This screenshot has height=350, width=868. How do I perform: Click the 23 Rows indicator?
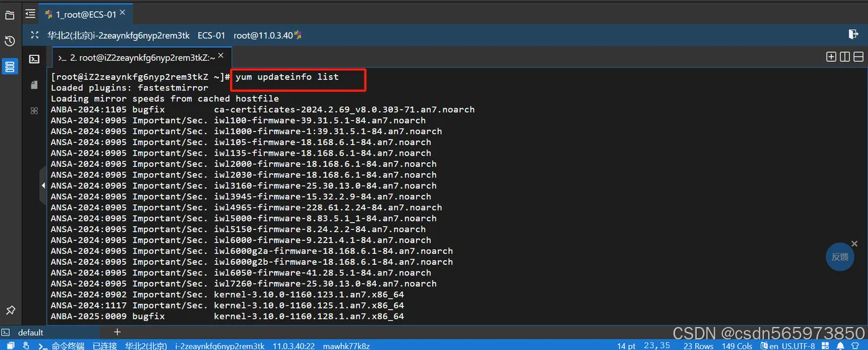(699, 346)
